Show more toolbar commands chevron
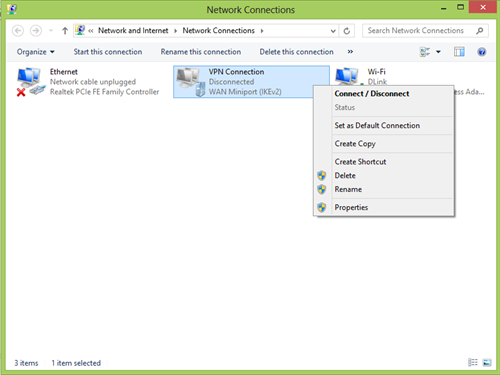500x375 pixels. point(350,52)
